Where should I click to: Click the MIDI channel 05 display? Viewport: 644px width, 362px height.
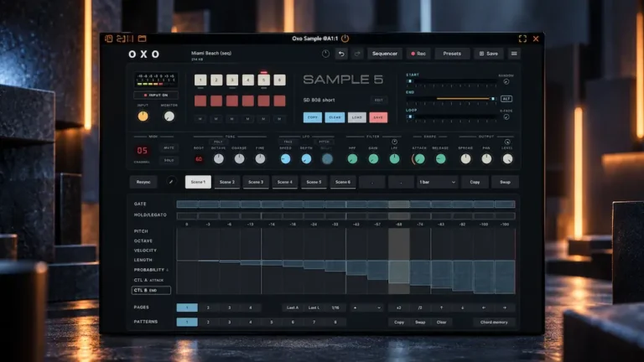point(142,151)
